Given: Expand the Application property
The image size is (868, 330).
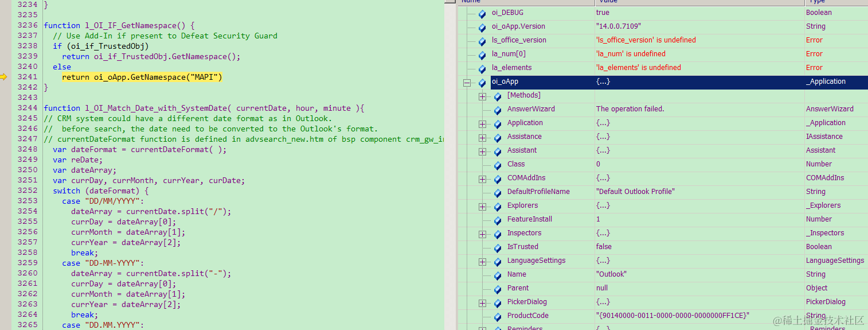Looking at the screenshot, I should (482, 124).
